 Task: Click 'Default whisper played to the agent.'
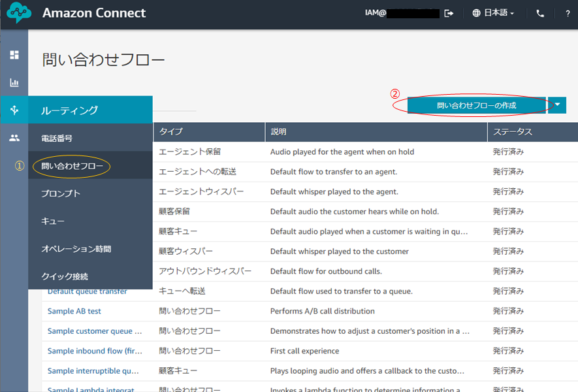(334, 191)
